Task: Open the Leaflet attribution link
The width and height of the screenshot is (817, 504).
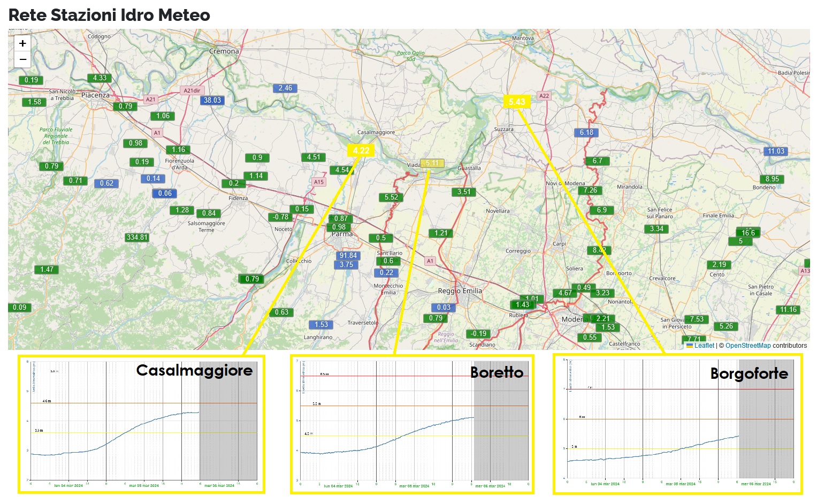Action: tap(704, 346)
